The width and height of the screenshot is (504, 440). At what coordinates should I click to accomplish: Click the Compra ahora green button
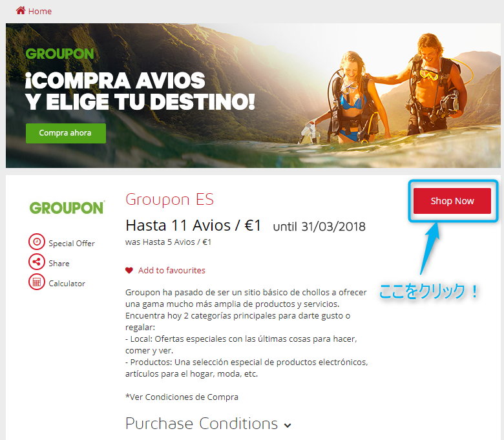[x=66, y=133]
